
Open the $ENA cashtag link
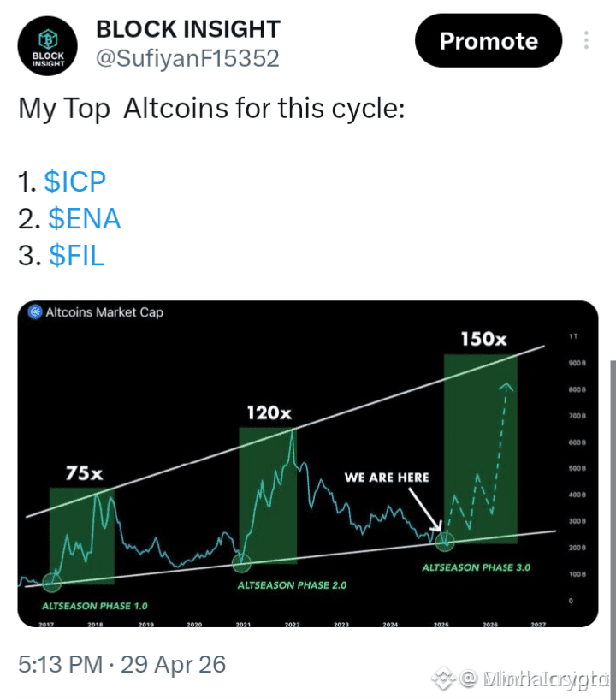pyautogui.click(x=85, y=219)
